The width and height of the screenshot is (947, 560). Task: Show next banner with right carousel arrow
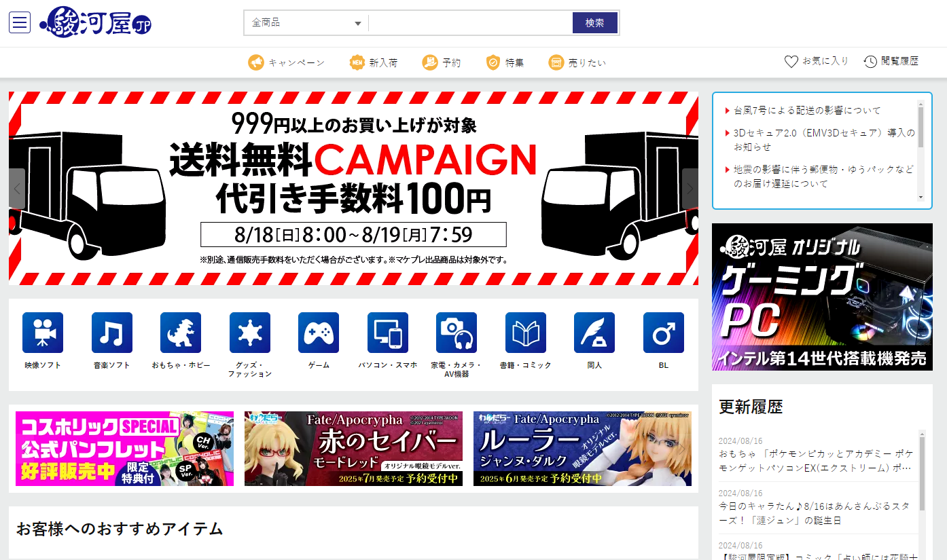[x=690, y=189]
